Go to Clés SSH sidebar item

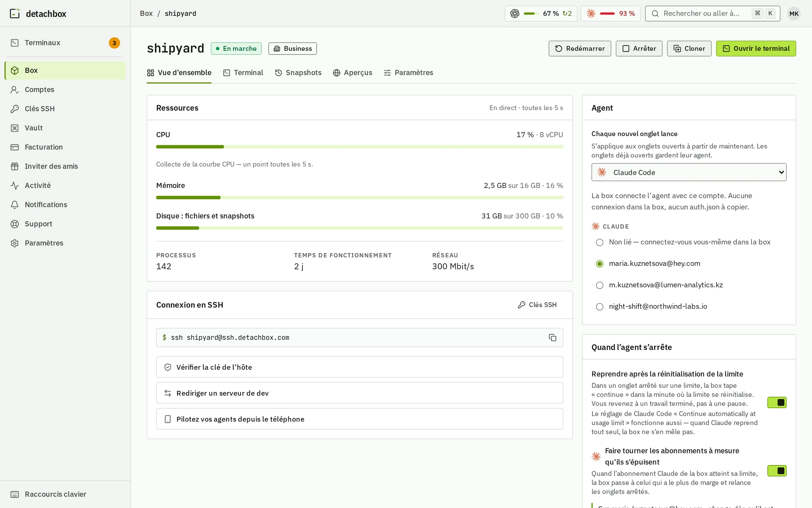65,109
